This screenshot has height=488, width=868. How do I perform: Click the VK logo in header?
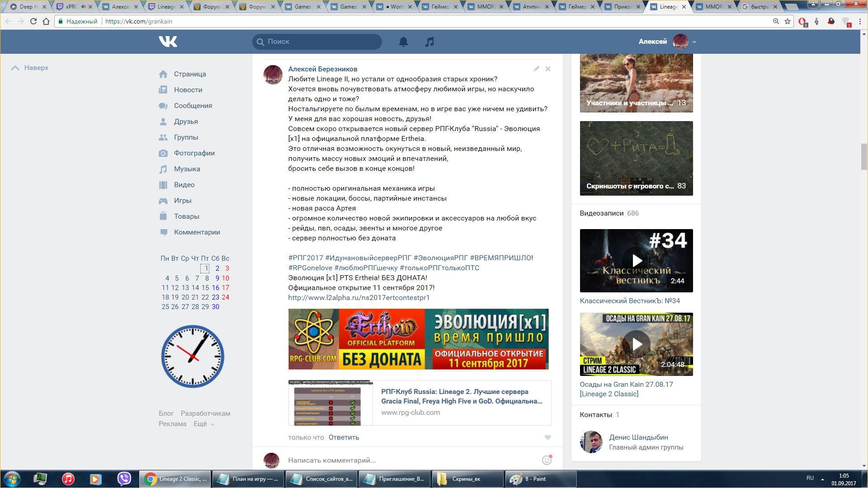click(x=168, y=42)
